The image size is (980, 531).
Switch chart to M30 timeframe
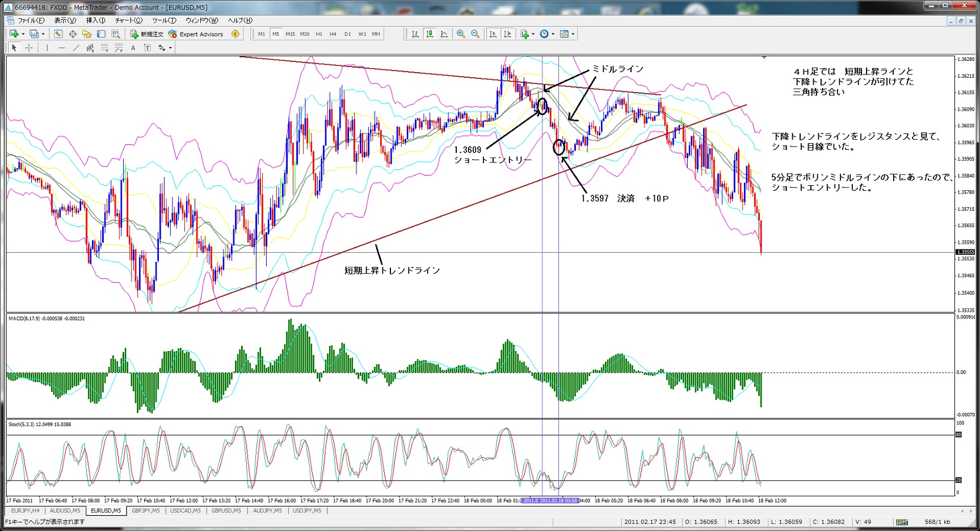click(305, 34)
